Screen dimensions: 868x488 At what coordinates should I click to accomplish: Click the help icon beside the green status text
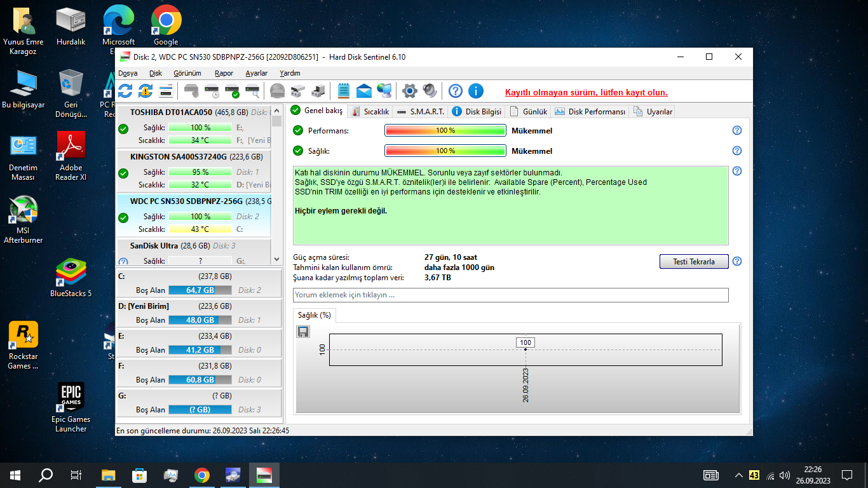[x=737, y=171]
